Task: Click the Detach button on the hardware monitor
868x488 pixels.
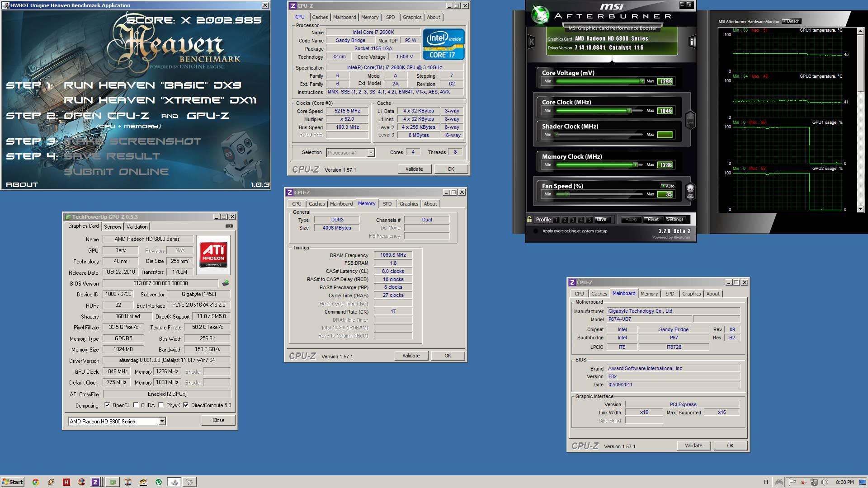Action: point(791,21)
